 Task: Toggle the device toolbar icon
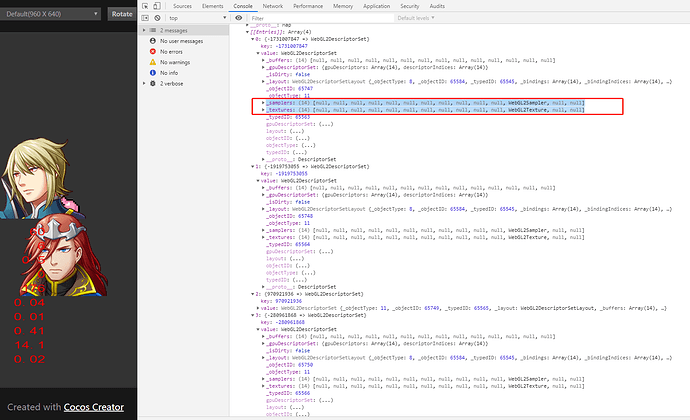point(157,6)
